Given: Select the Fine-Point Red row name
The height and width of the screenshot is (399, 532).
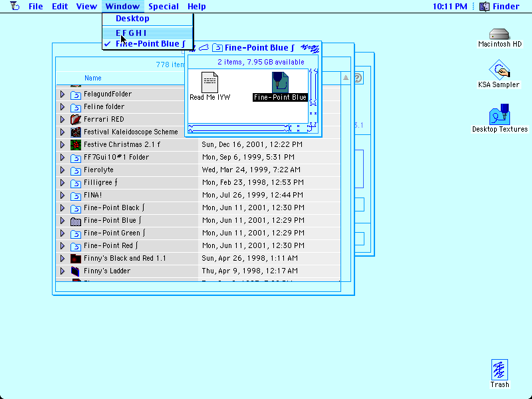Looking at the screenshot, I should point(110,245).
